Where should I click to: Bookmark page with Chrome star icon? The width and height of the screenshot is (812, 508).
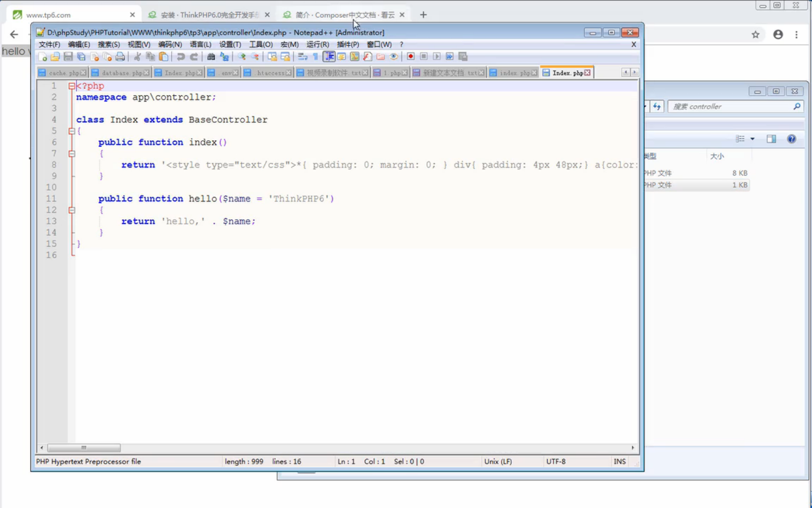coord(755,34)
